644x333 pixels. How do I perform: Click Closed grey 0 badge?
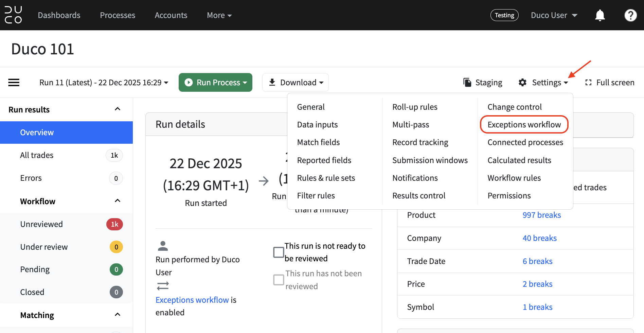click(116, 292)
